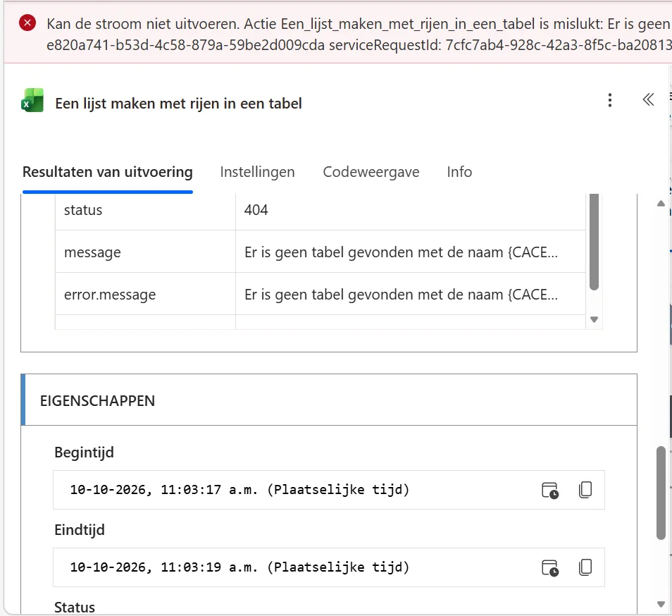672x616 pixels.
Task: Click the Status label at bottom
Action: click(75, 607)
